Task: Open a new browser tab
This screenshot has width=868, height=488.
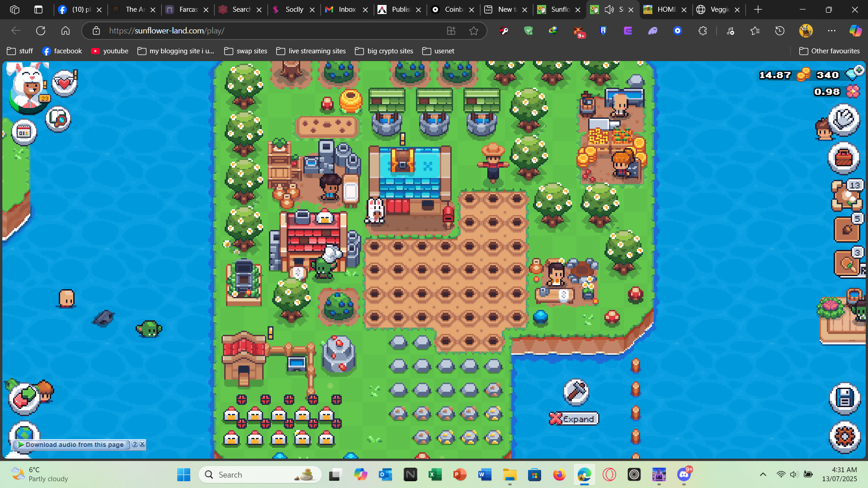Action: point(758,9)
